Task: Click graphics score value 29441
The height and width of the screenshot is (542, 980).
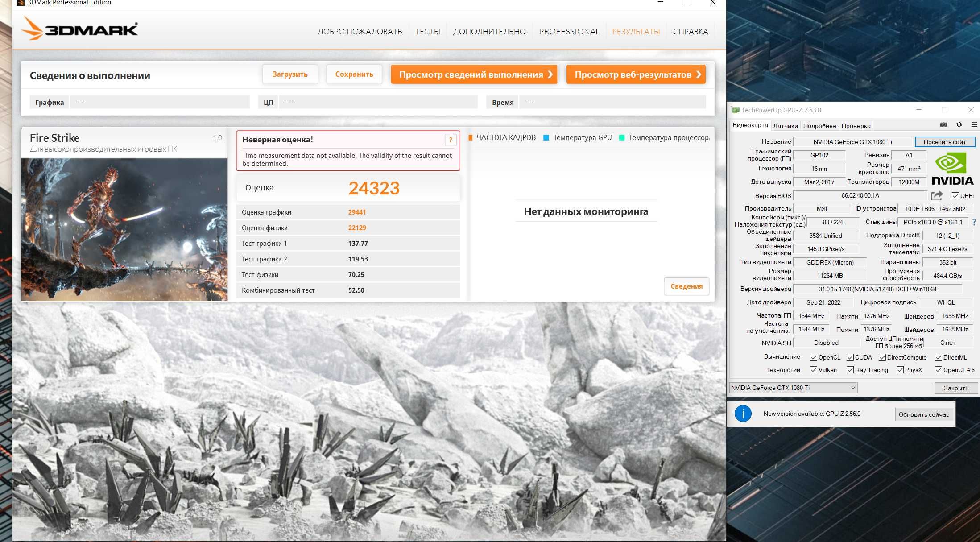Action: [x=357, y=212]
